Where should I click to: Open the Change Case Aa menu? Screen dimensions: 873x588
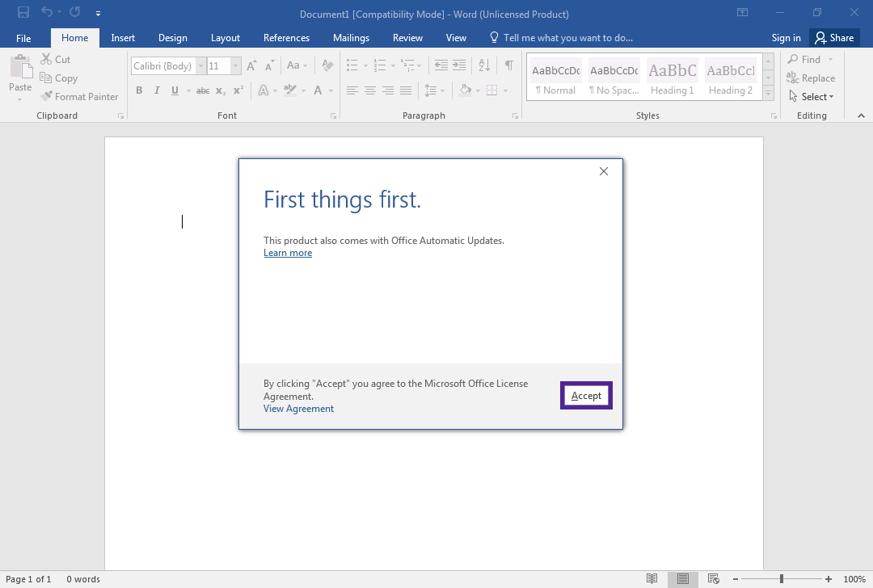297,65
